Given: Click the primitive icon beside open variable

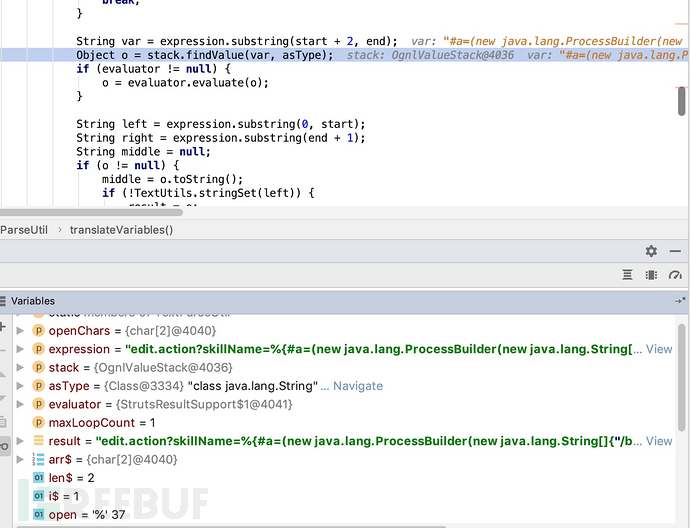Looking at the screenshot, I should pos(39,514).
